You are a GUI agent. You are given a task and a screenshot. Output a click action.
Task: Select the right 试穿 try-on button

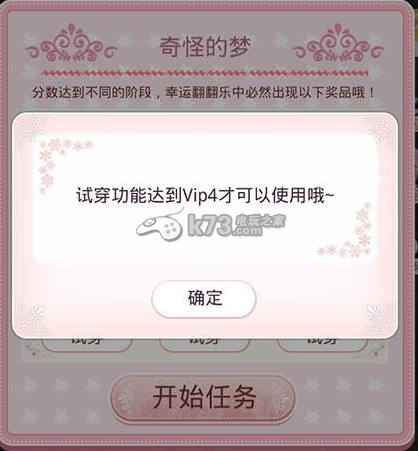pyautogui.click(x=322, y=344)
